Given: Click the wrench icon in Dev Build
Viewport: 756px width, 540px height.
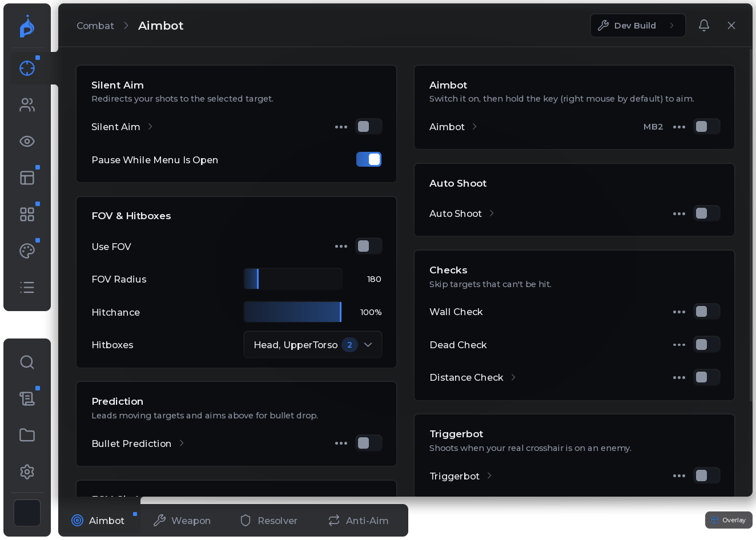Looking at the screenshot, I should coord(603,25).
